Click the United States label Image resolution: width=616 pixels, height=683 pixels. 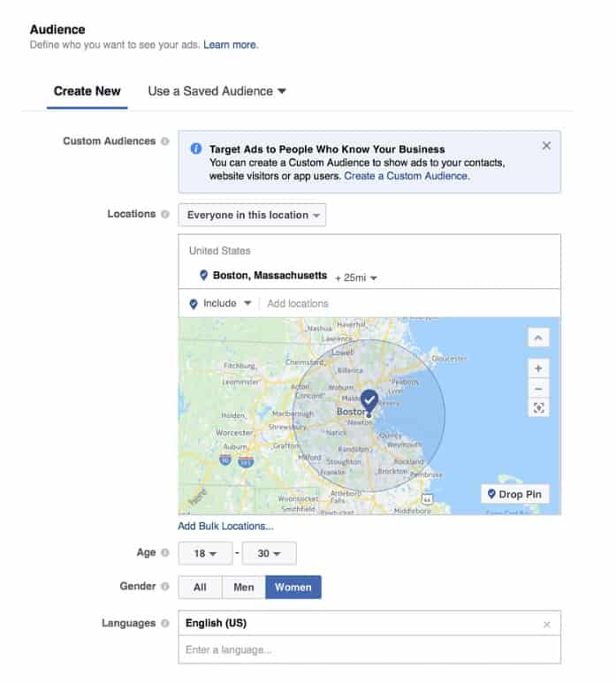tap(219, 251)
